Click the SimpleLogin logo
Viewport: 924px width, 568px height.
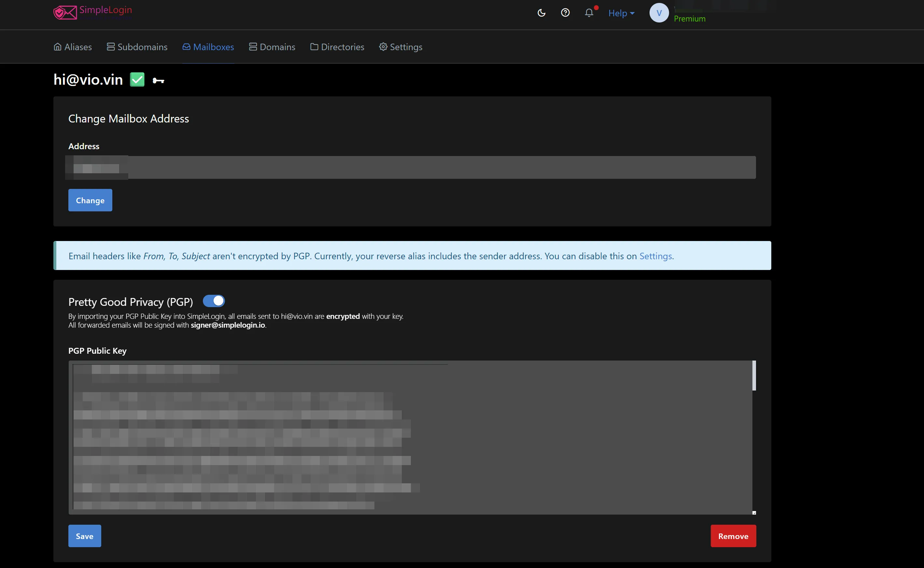(x=92, y=12)
